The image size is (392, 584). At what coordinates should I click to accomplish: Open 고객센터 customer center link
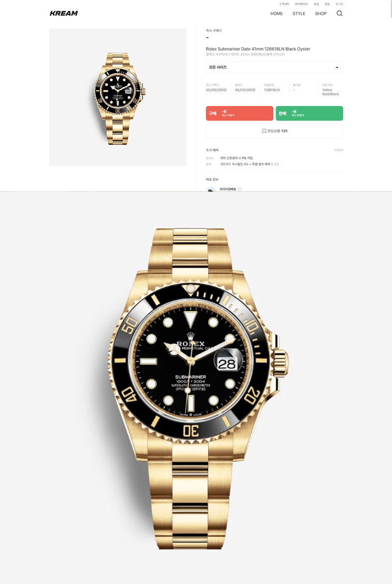click(284, 4)
